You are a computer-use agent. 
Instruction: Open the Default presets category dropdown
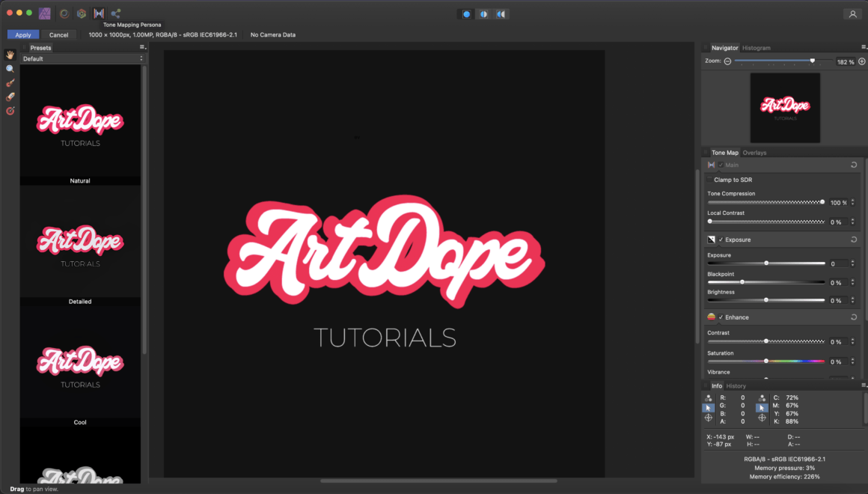pos(82,58)
